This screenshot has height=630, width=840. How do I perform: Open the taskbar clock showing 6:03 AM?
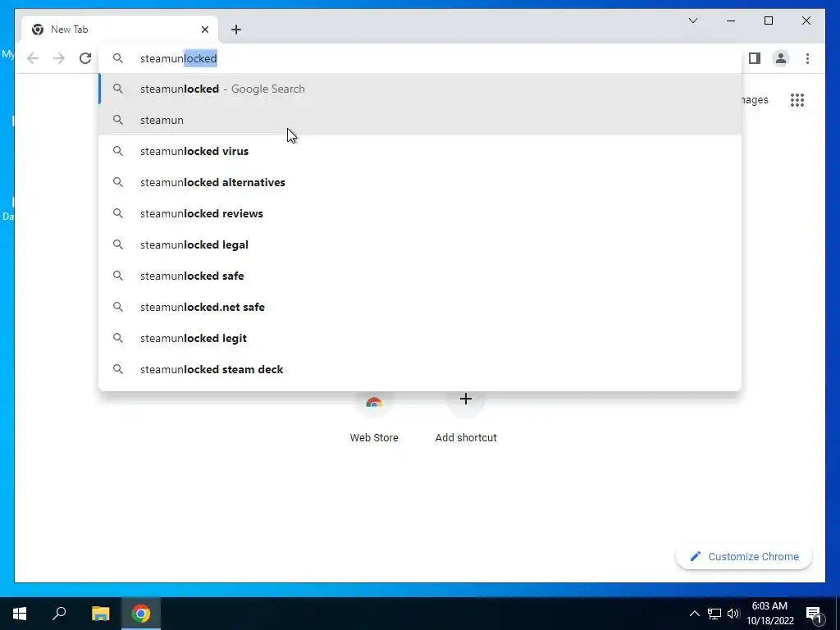click(x=769, y=614)
